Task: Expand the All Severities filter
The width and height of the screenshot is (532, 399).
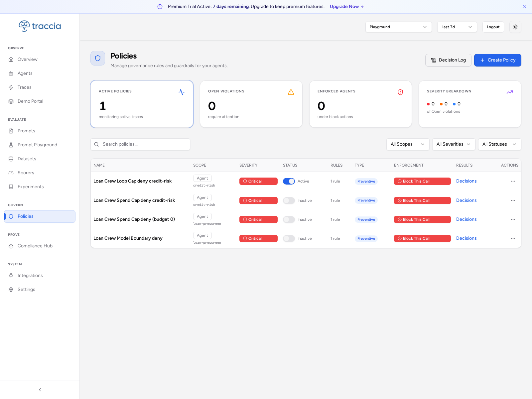Action: [454, 144]
